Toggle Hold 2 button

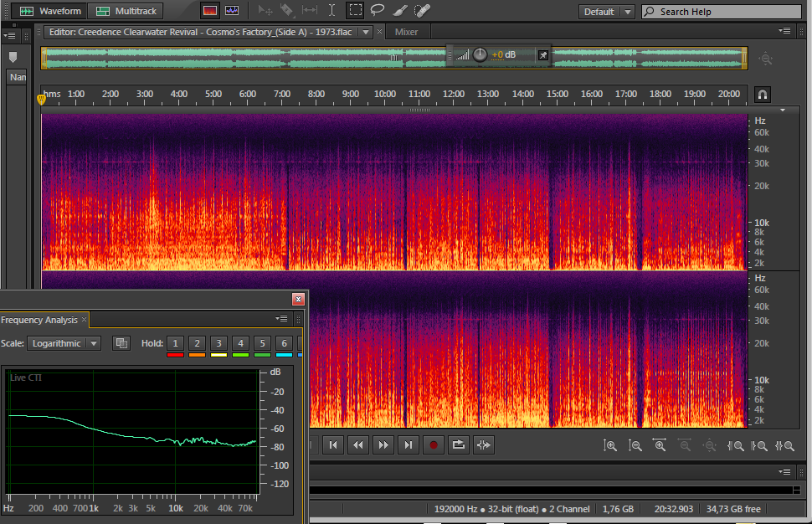197,343
